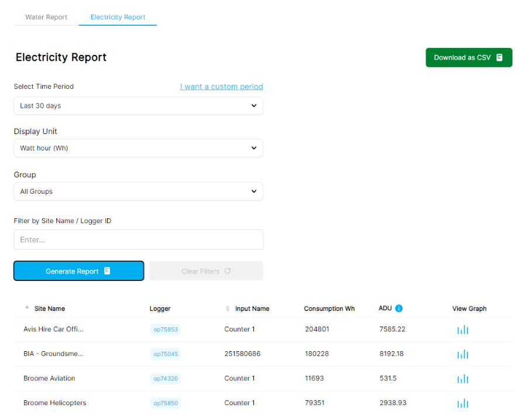
Task: Sort by Input Name arrows
Action: click(228, 308)
